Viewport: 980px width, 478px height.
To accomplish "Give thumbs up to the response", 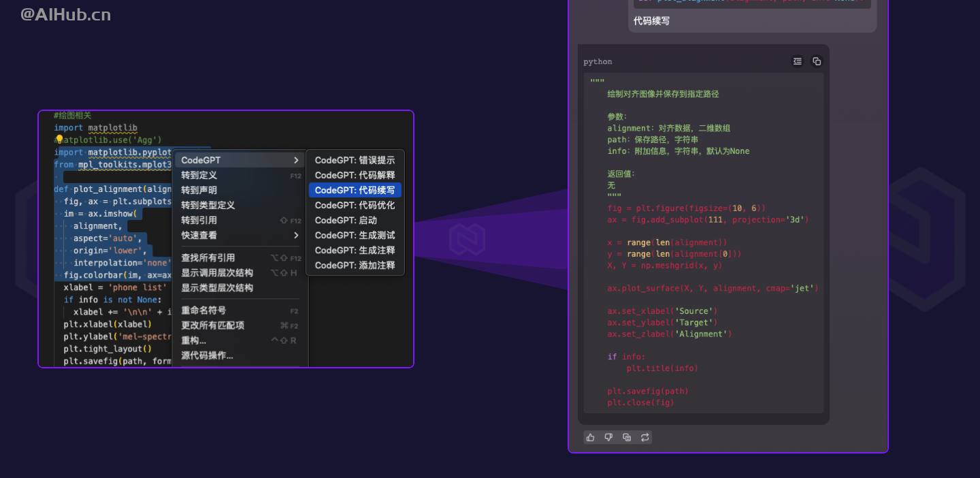I will tap(590, 437).
